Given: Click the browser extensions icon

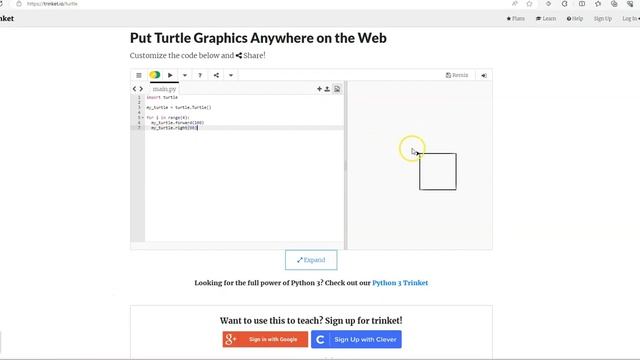Looking at the screenshot, I should [548, 4].
